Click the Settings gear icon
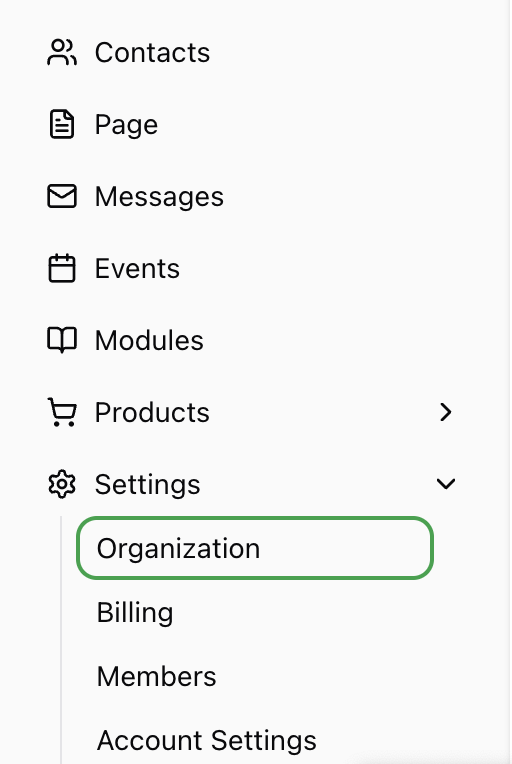512x764 pixels. tap(62, 484)
